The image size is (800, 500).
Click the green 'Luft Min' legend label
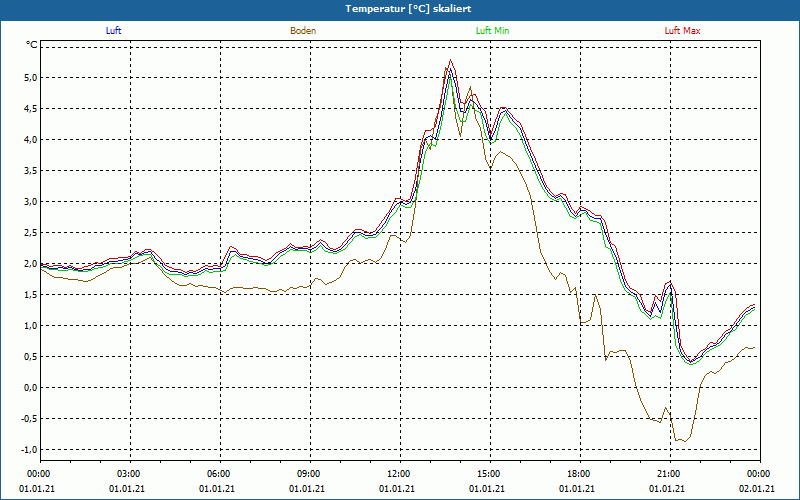(x=492, y=31)
